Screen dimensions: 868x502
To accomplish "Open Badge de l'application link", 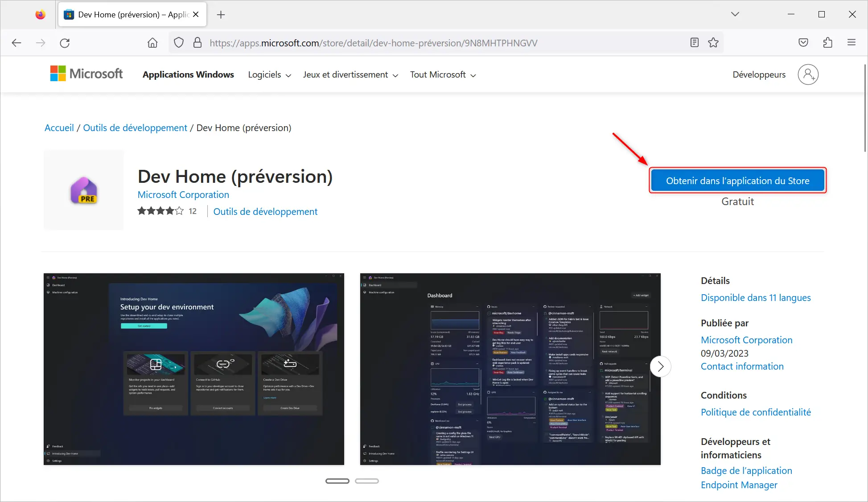I will pyautogui.click(x=746, y=471).
